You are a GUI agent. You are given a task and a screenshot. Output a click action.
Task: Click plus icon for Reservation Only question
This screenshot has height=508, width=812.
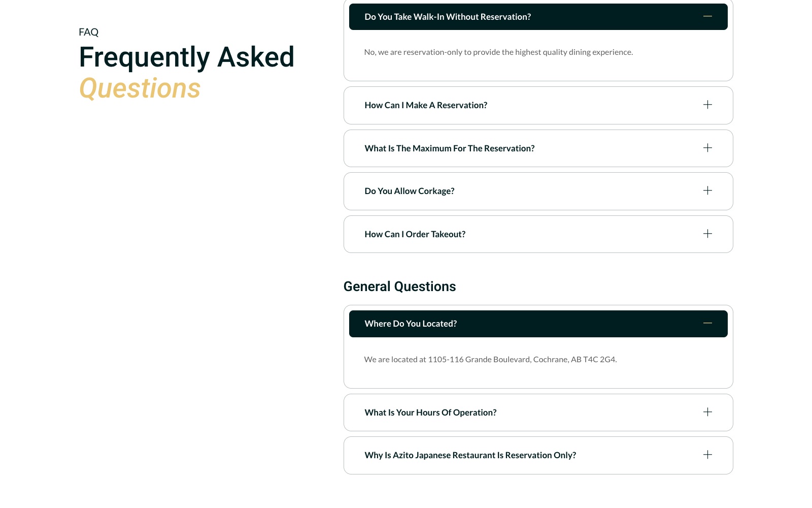click(x=707, y=455)
